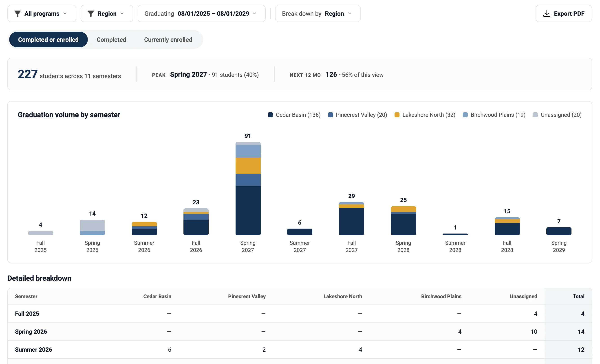Click the funnel icon in the Region filter
600x364 pixels.
(x=90, y=14)
